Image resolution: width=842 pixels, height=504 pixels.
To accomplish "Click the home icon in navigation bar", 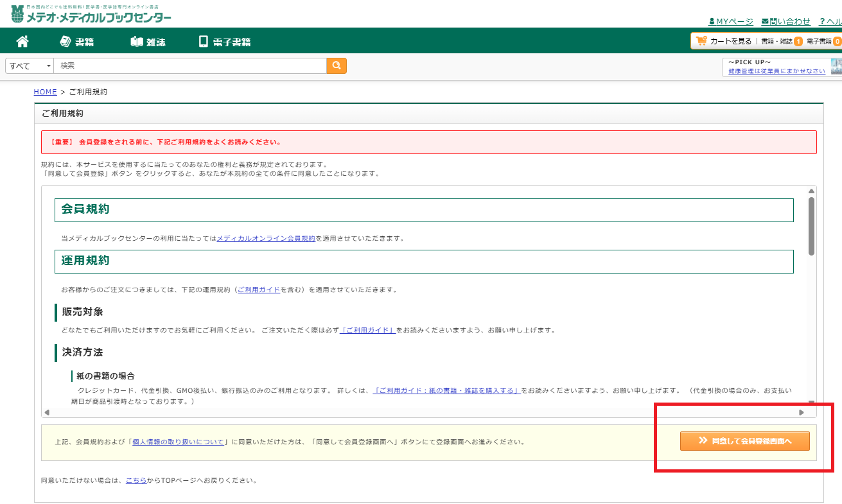I will pyautogui.click(x=22, y=42).
